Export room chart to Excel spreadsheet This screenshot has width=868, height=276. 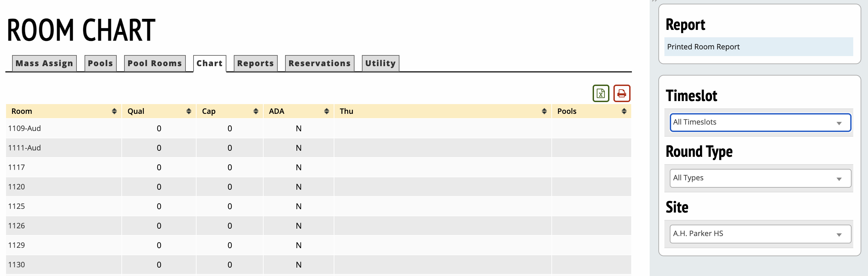coord(600,93)
